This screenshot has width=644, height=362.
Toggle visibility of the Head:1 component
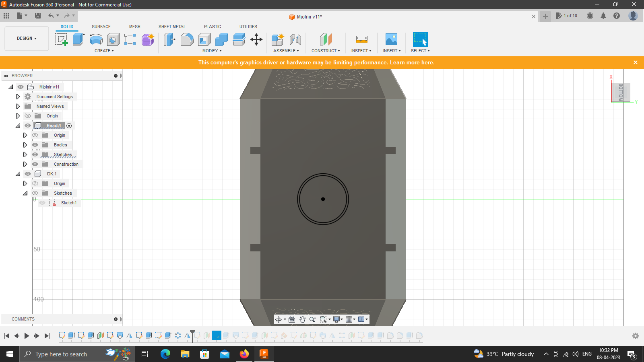(27, 125)
